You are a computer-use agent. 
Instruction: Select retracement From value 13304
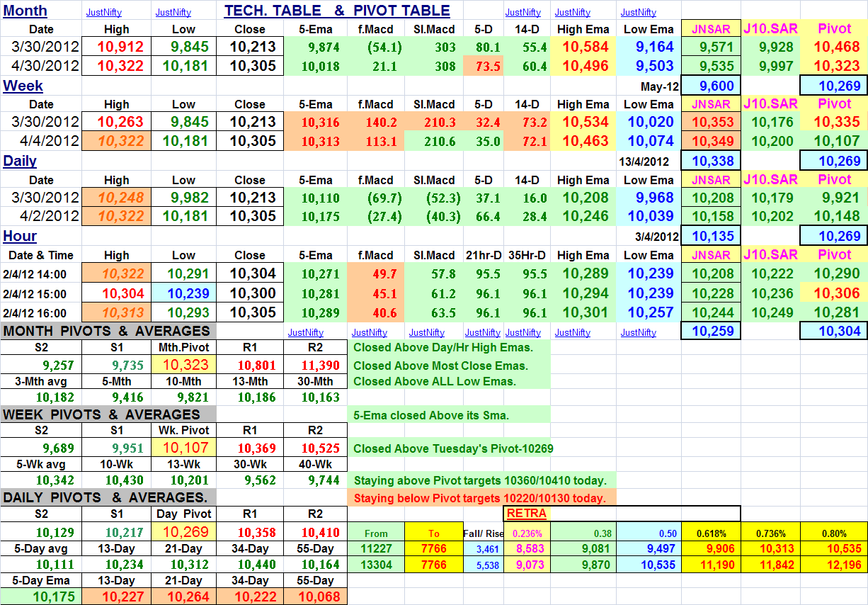[376, 565]
